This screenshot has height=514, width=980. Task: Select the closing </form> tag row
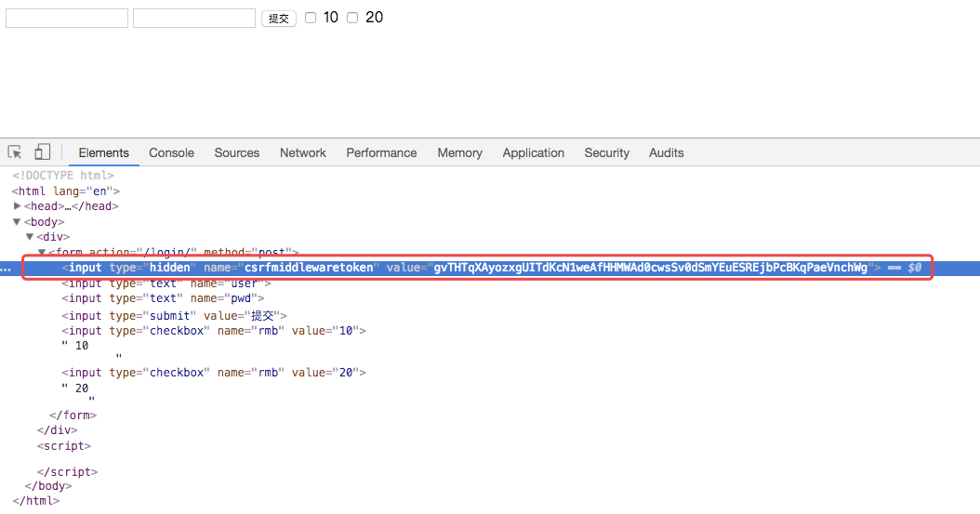pos(73,415)
